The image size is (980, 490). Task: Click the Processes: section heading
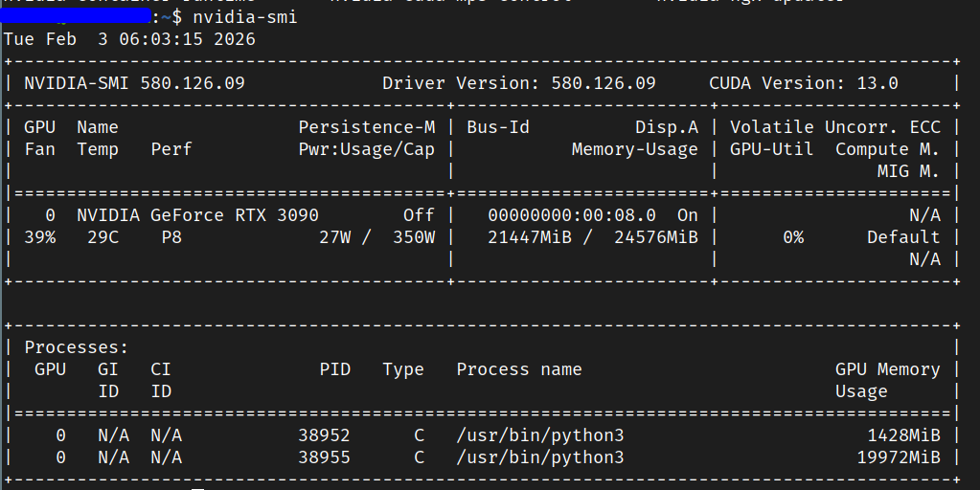pos(77,347)
